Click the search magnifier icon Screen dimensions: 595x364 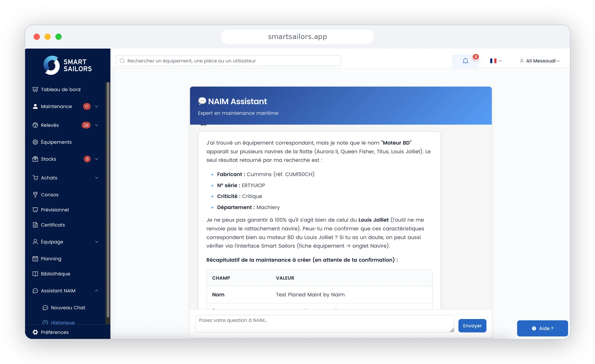coord(122,61)
